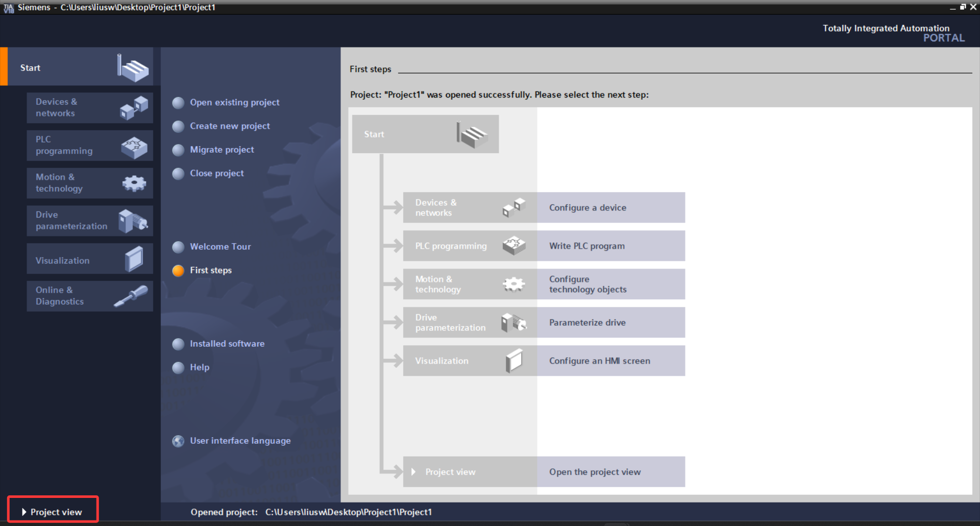
Task: Click bullet beside Welcome Tour
Action: [x=178, y=247]
